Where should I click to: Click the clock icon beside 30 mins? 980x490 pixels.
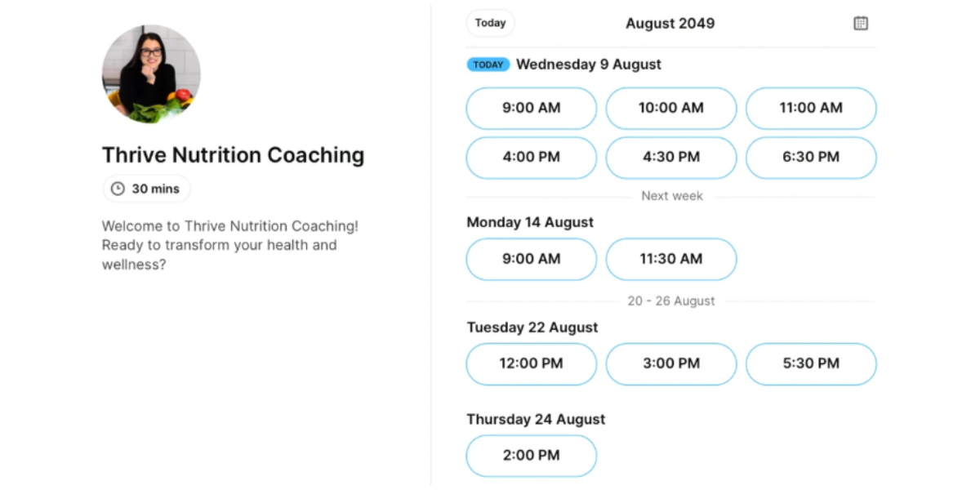(117, 188)
